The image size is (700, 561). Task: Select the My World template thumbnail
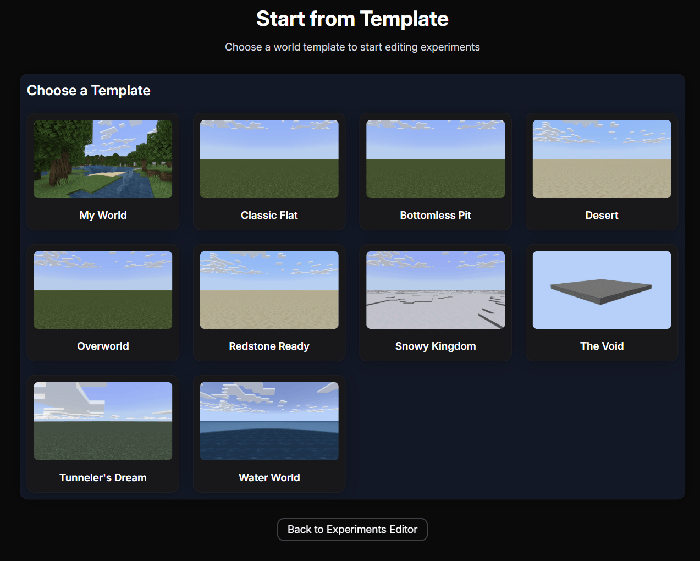pyautogui.click(x=103, y=159)
